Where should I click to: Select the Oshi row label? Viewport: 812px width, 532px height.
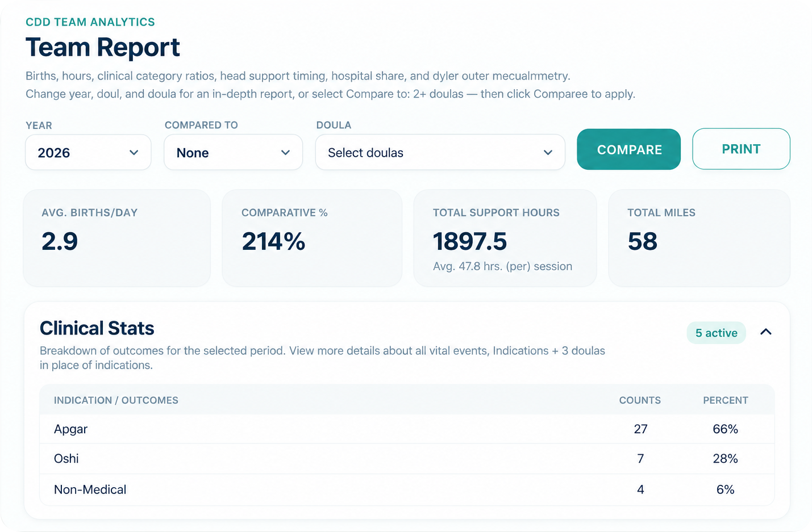pyautogui.click(x=66, y=459)
